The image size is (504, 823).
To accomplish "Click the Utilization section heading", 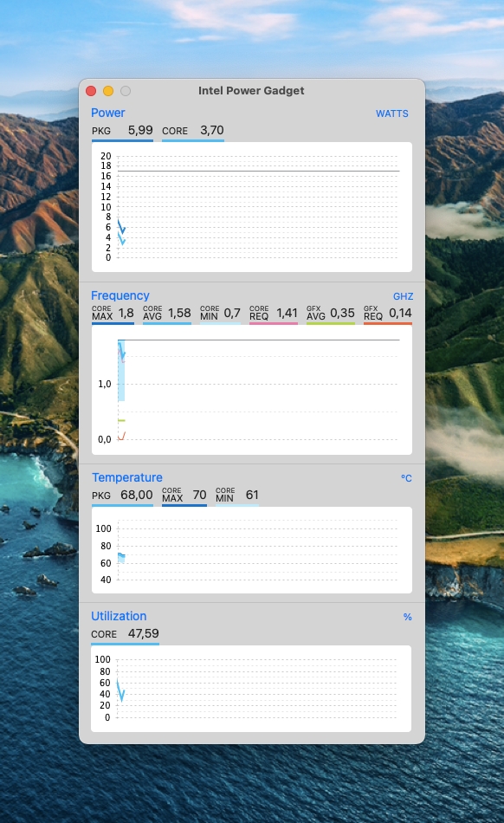I will tap(119, 616).
